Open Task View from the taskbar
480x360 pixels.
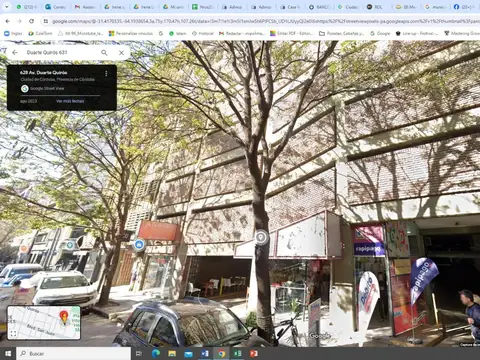(139, 353)
